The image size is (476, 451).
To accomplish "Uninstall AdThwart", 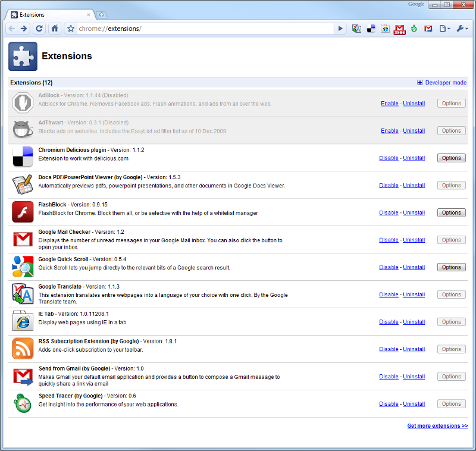I will click(x=414, y=131).
